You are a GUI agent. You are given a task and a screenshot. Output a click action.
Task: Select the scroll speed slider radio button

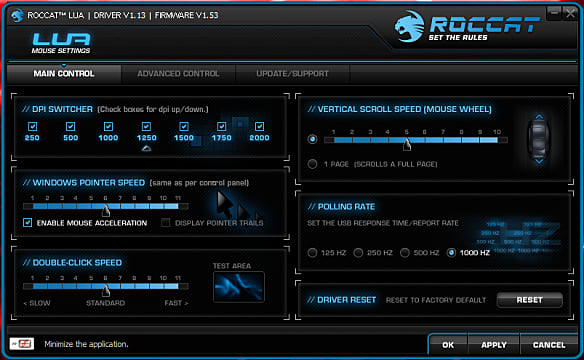[x=312, y=139]
